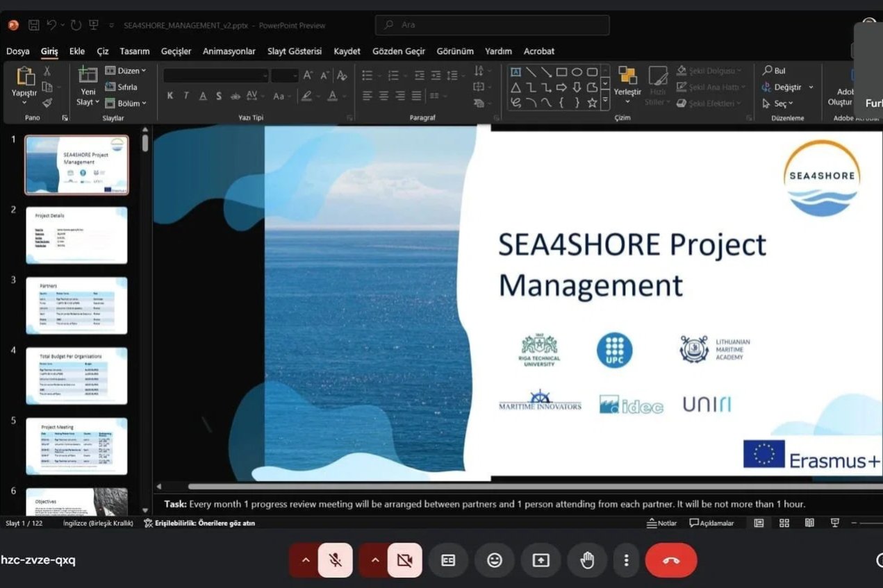Click the Save icon in the title bar
Image resolution: width=883 pixels, height=588 pixels.
coord(33,25)
